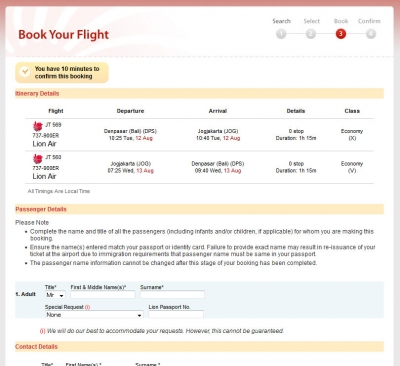Click the Lion Air logo for flight JT 569
The height and width of the screenshot is (366, 400).
click(38, 126)
